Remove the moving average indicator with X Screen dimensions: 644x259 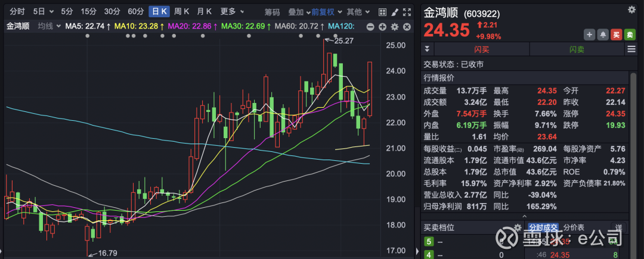click(407, 27)
